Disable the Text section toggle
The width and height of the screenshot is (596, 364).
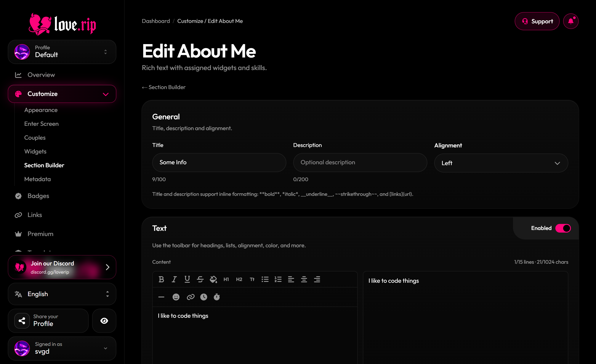click(x=563, y=228)
